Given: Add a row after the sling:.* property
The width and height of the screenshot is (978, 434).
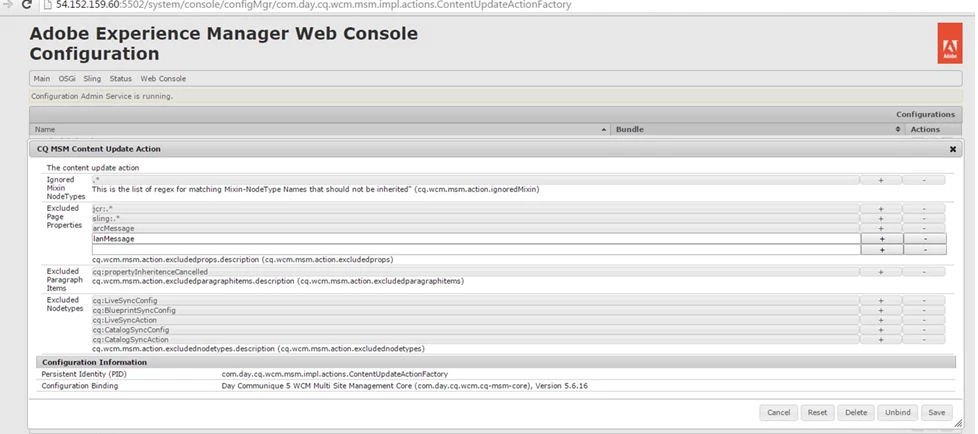Looking at the screenshot, I should pos(881,219).
